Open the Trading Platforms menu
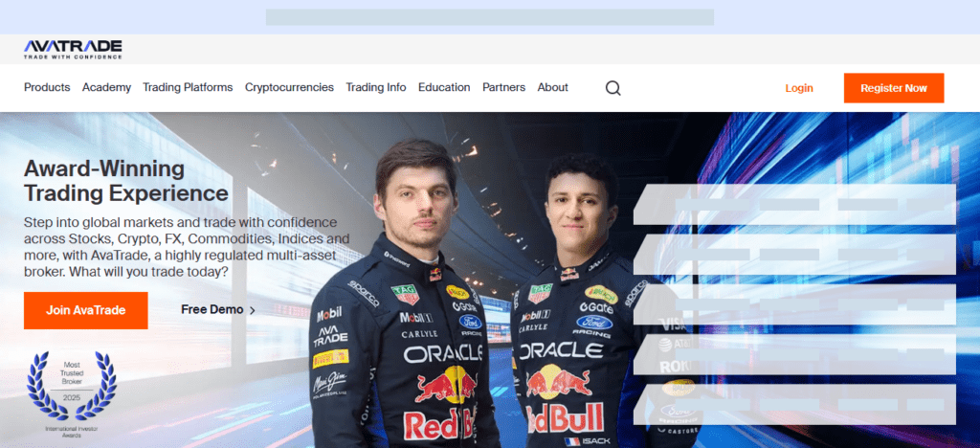Viewport: 980px width, 448px height. 188,87
